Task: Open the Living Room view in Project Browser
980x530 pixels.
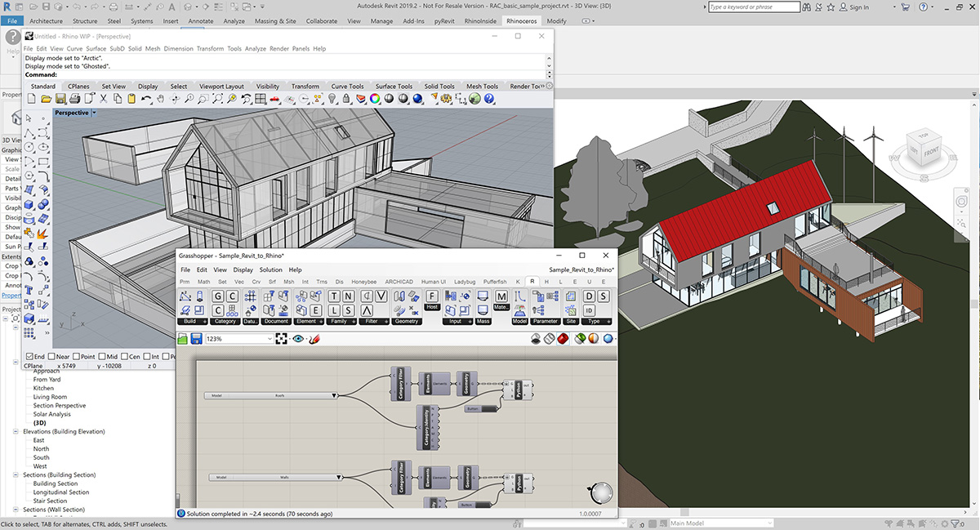Action: click(x=50, y=397)
